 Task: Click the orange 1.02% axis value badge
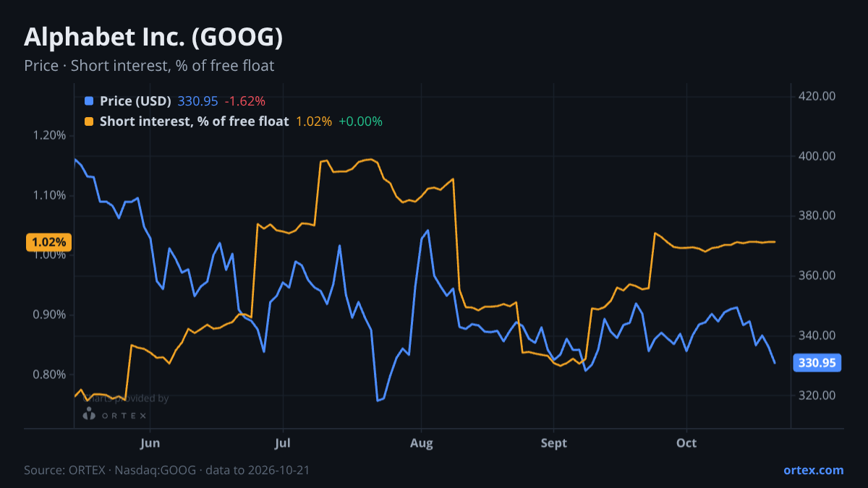point(48,242)
